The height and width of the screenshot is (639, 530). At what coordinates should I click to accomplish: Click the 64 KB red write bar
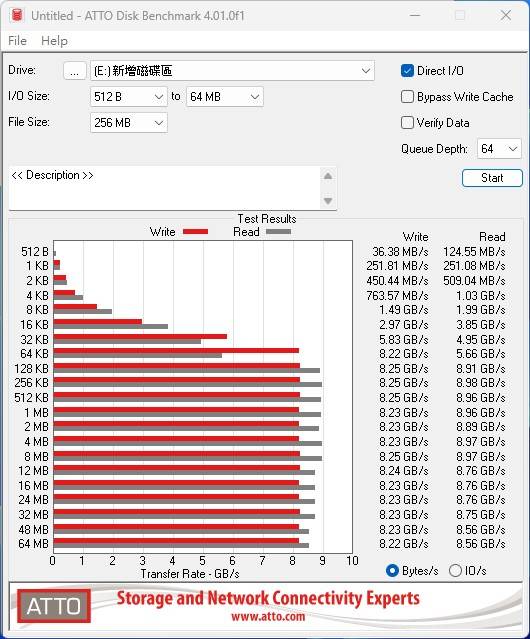176,350
